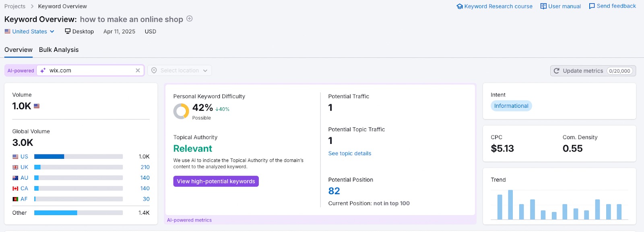644x232 pixels.
Task: Click the AI sparkle icon in domain field
Action: (43, 70)
